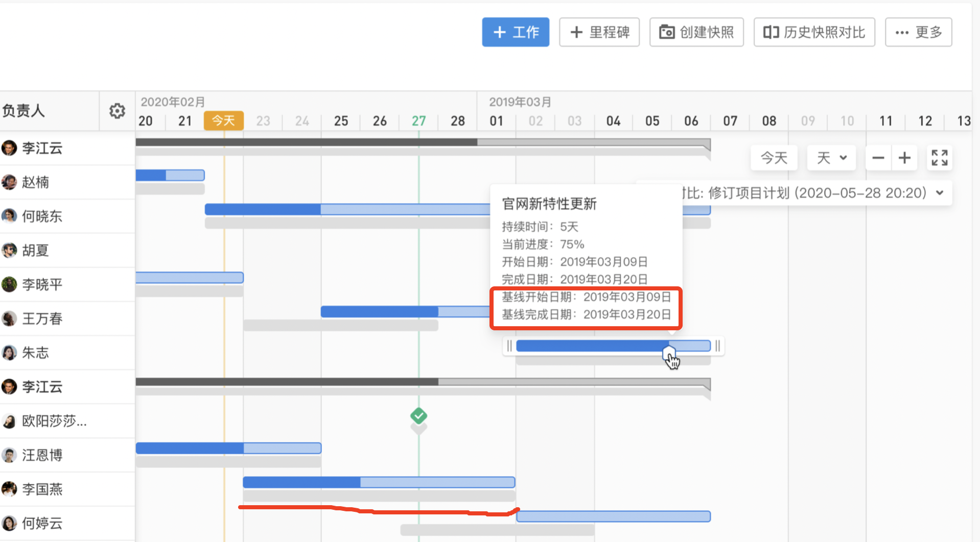Click left resize grip of selected bar

(509, 346)
